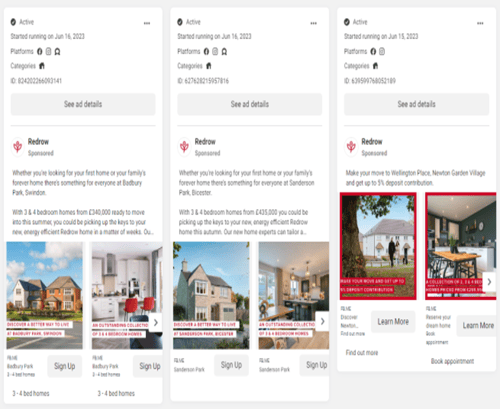Screen dimensions: 500x409
Task: Open three-dots menu on Badbury Park ad card
Action: (x=147, y=23)
